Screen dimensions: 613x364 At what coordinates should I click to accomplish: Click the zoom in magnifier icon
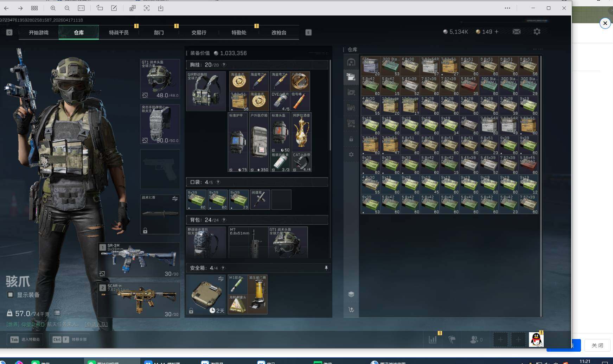(x=53, y=8)
